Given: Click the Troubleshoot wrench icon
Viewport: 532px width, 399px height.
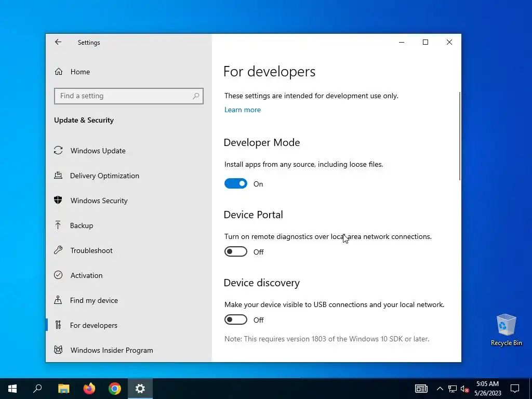Looking at the screenshot, I should pyautogui.click(x=58, y=250).
